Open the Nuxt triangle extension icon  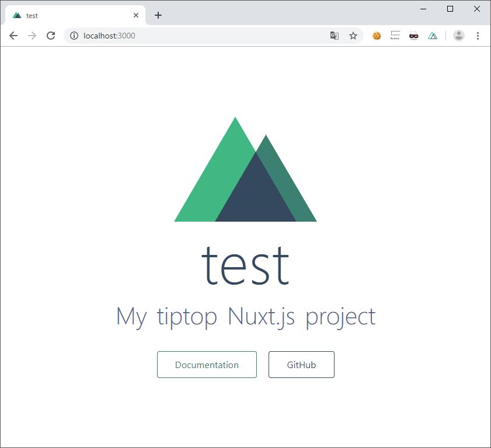click(433, 36)
